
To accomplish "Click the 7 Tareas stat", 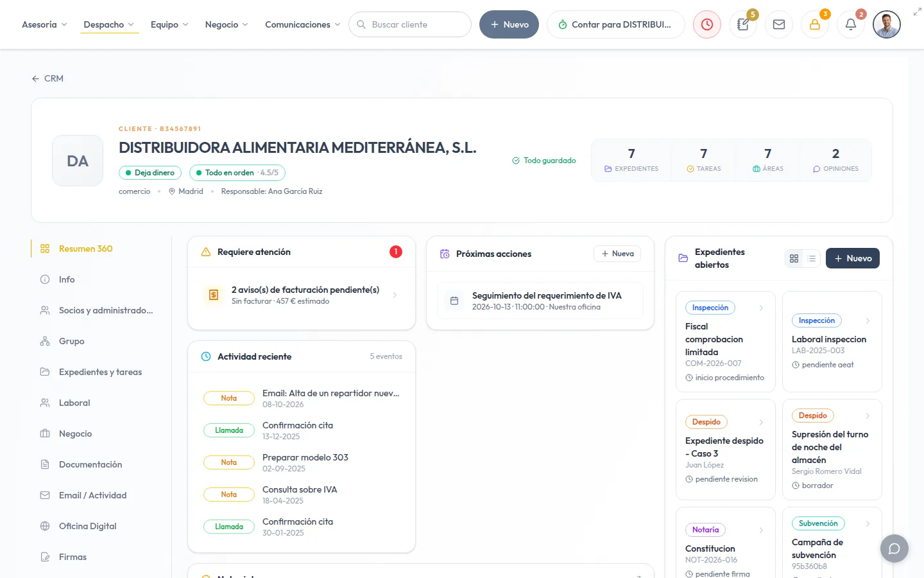I will (704, 160).
